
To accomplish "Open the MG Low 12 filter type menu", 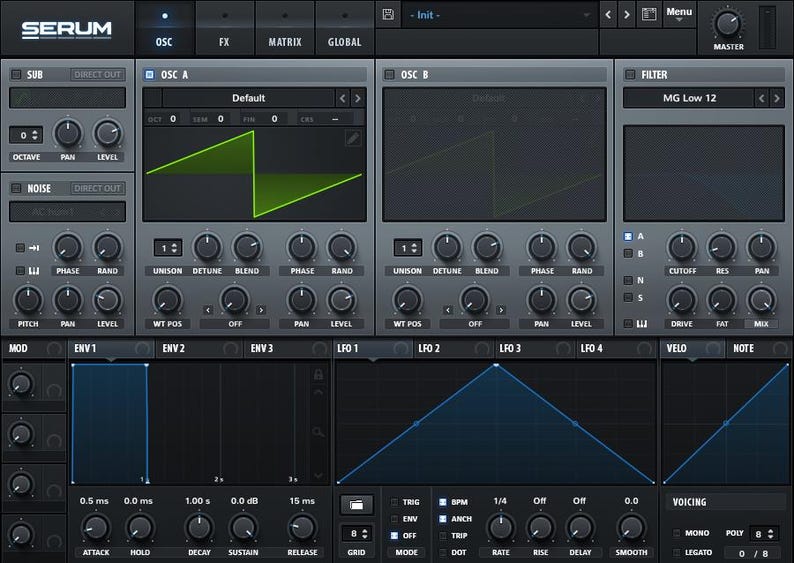I will coord(689,98).
